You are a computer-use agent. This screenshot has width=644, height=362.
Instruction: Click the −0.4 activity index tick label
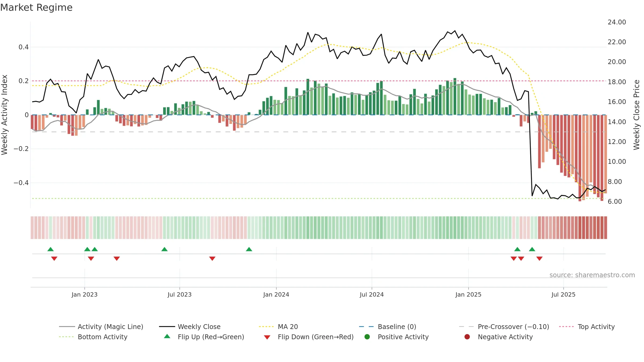click(21, 183)
